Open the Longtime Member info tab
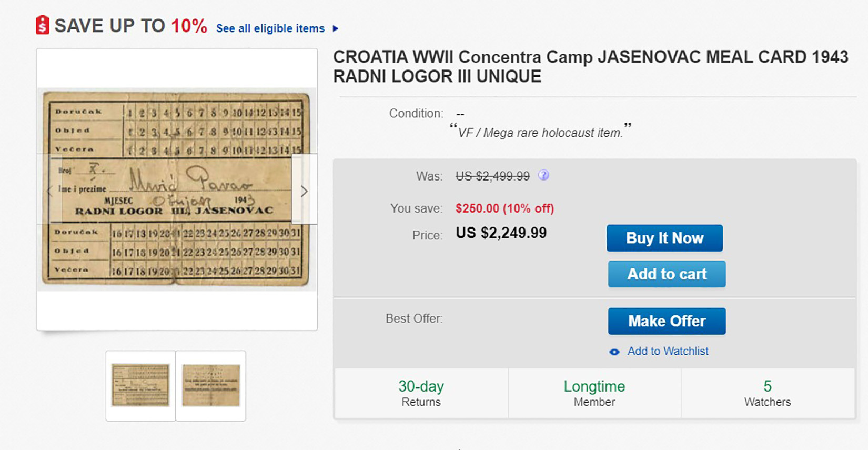 pos(594,393)
